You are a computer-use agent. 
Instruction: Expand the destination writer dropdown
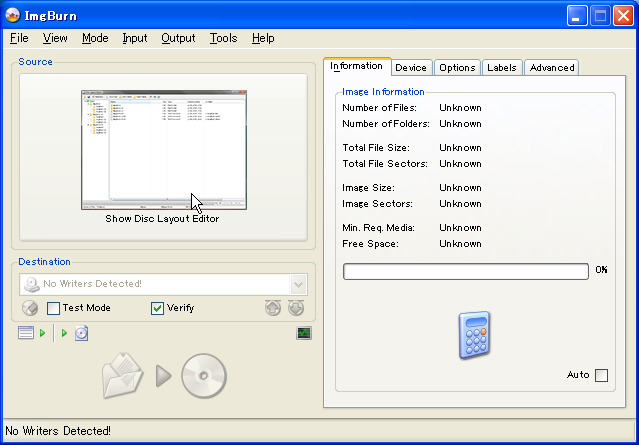point(298,284)
